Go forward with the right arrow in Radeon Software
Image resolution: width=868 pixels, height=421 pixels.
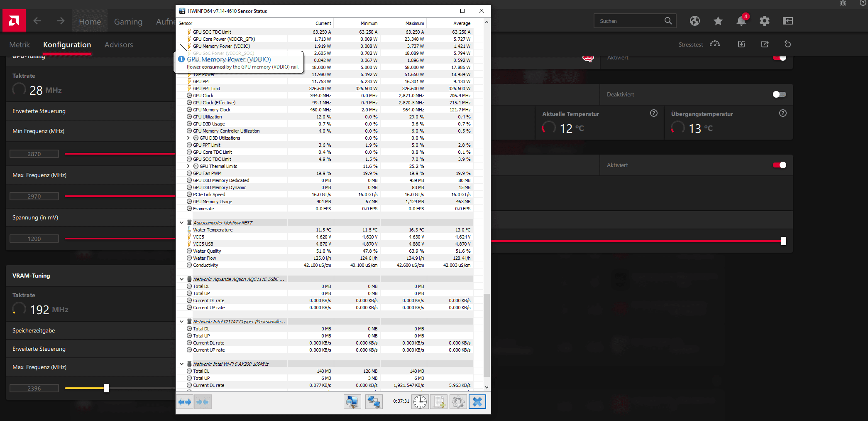pos(61,21)
